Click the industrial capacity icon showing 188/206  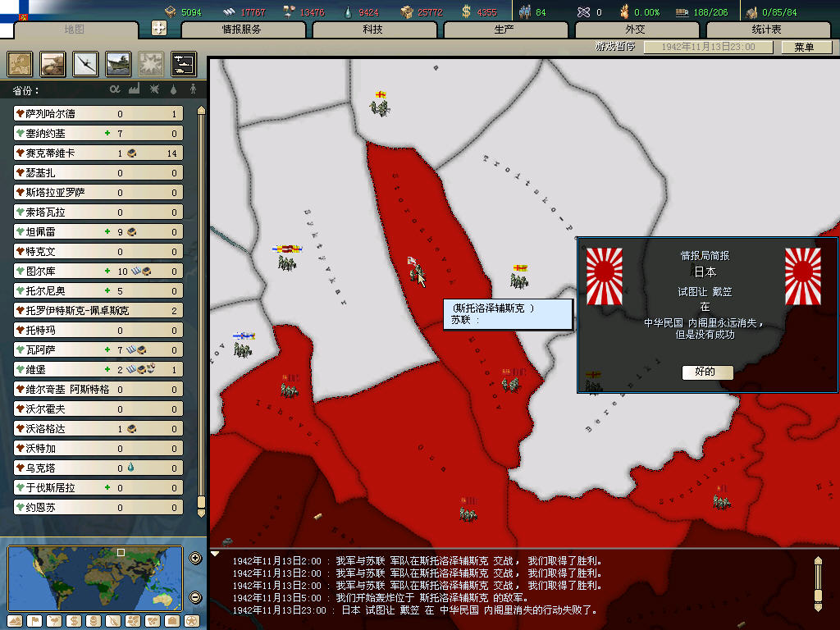(x=682, y=11)
